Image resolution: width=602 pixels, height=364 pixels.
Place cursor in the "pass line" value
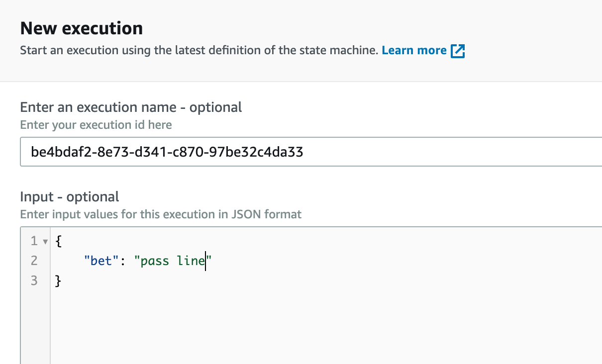point(173,261)
